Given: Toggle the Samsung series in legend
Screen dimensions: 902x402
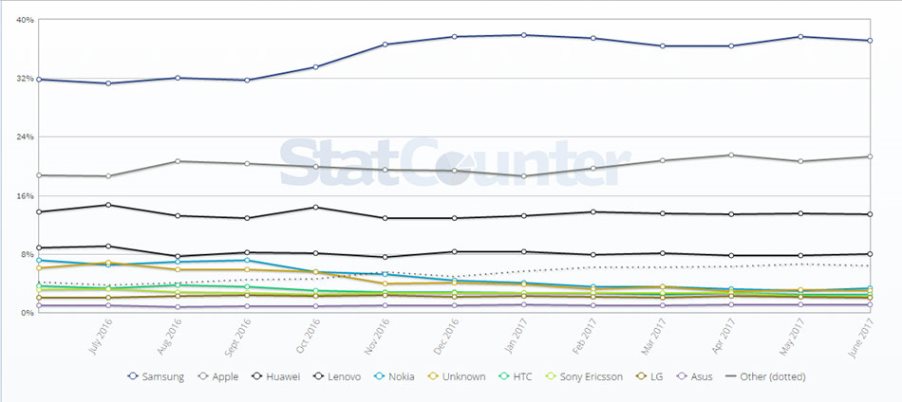Looking at the screenshot, I should coord(159,376).
